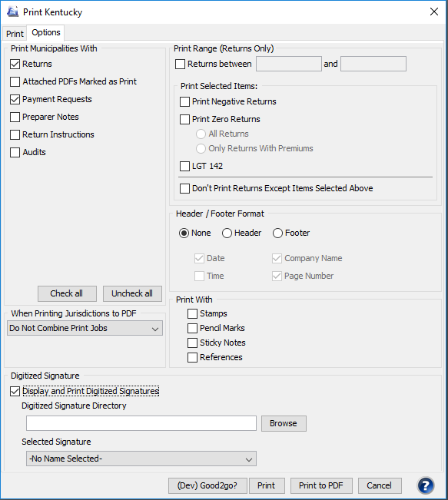This screenshot has width=448, height=500.
Task: Open help via the blue question mark icon
Action: [426, 485]
